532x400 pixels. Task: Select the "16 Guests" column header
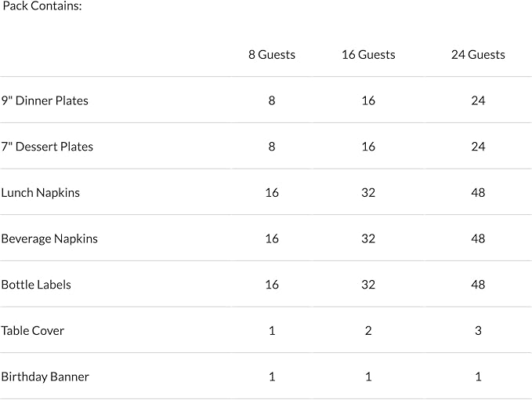pos(368,55)
